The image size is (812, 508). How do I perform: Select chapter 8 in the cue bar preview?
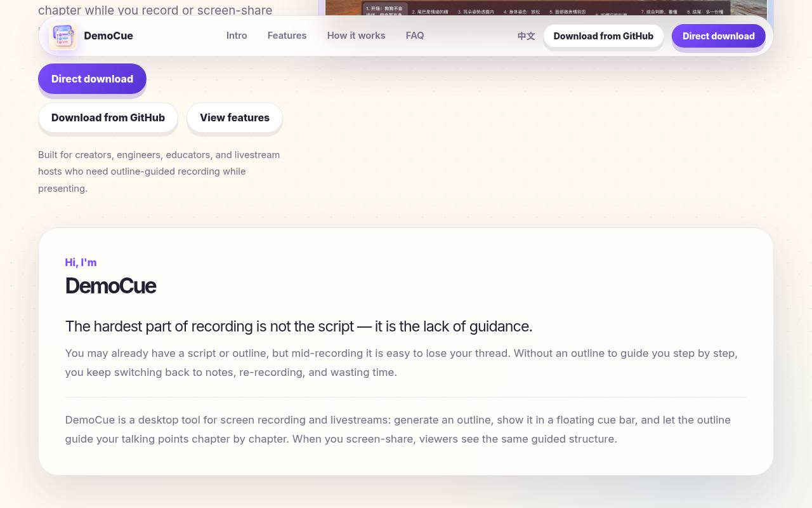coord(704,11)
